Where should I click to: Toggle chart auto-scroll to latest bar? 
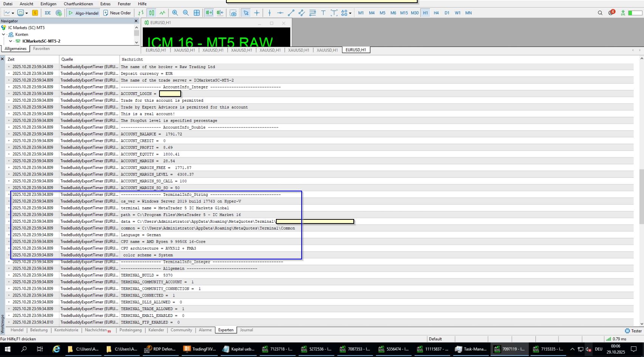point(209,13)
